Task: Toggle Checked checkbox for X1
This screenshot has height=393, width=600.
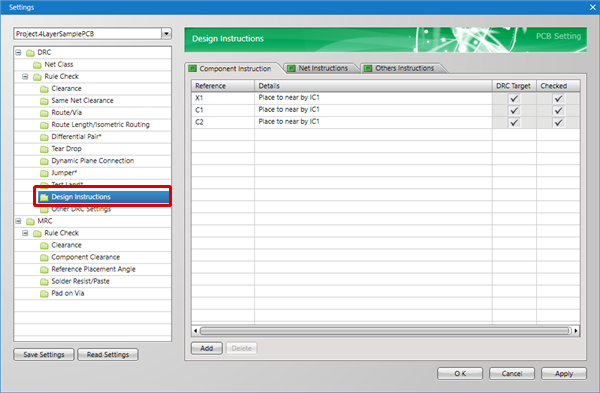Action: click(558, 98)
